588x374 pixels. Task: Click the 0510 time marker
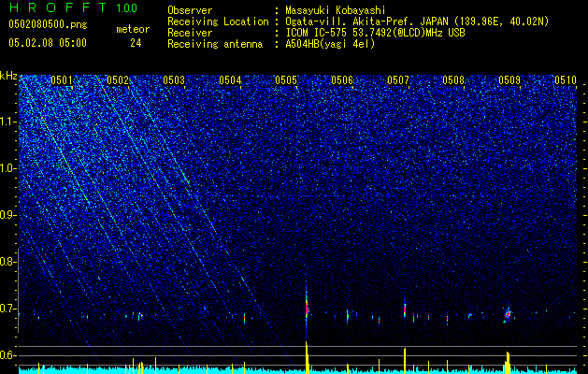pos(566,79)
